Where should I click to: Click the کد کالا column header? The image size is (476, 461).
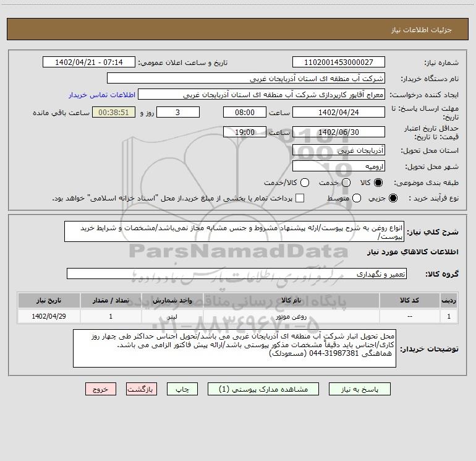pos(409,300)
